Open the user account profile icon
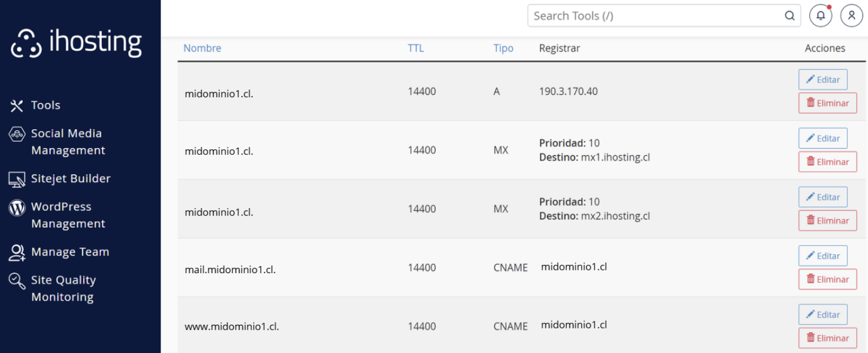 (x=851, y=16)
